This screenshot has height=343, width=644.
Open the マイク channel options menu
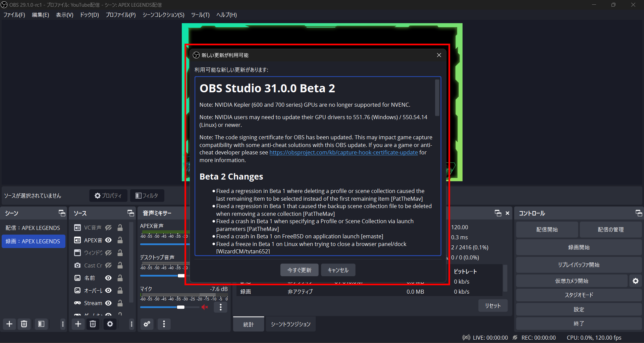coord(221,307)
